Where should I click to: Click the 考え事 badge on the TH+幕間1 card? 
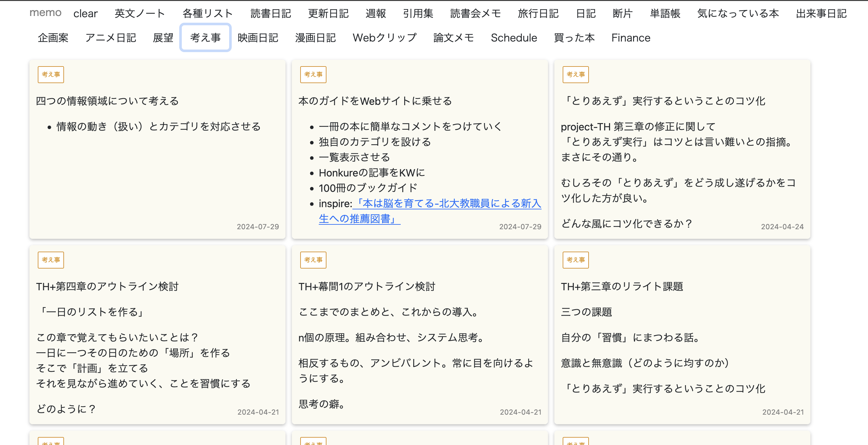coord(313,260)
